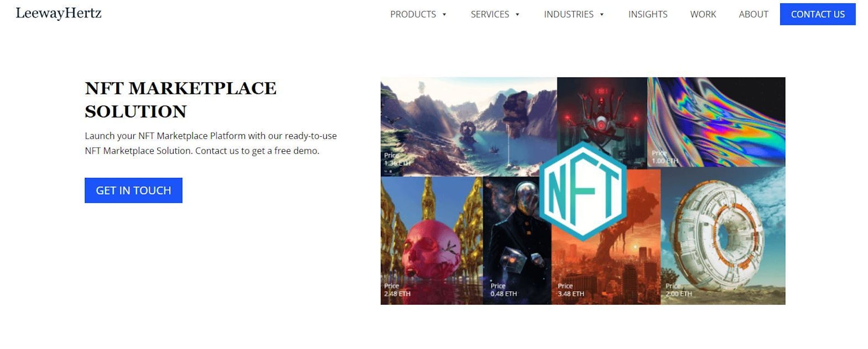The width and height of the screenshot is (868, 349).
Task: Click the Contact Us button
Action: pyautogui.click(x=818, y=14)
